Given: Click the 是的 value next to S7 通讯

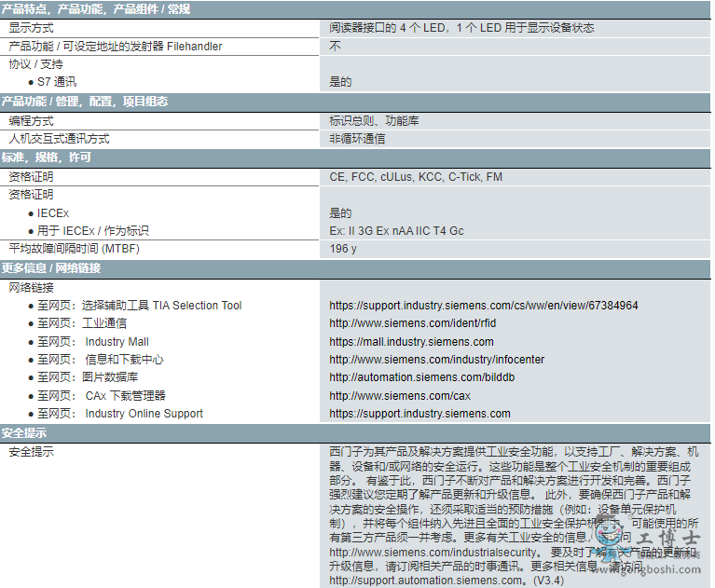Looking at the screenshot, I should (340, 82).
